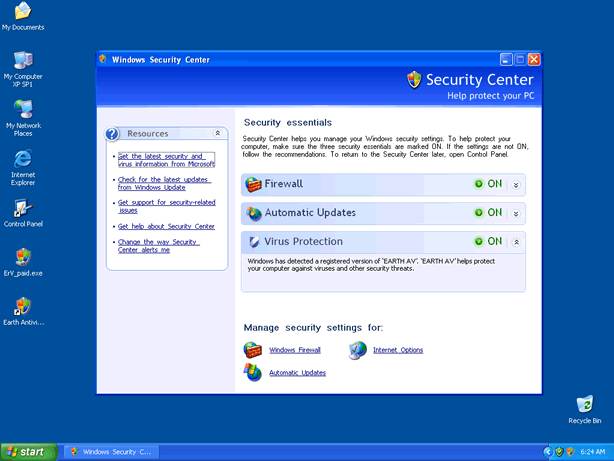This screenshot has height=461, width=614.
Task: Open the Automatic Updates settings link
Action: point(297,373)
